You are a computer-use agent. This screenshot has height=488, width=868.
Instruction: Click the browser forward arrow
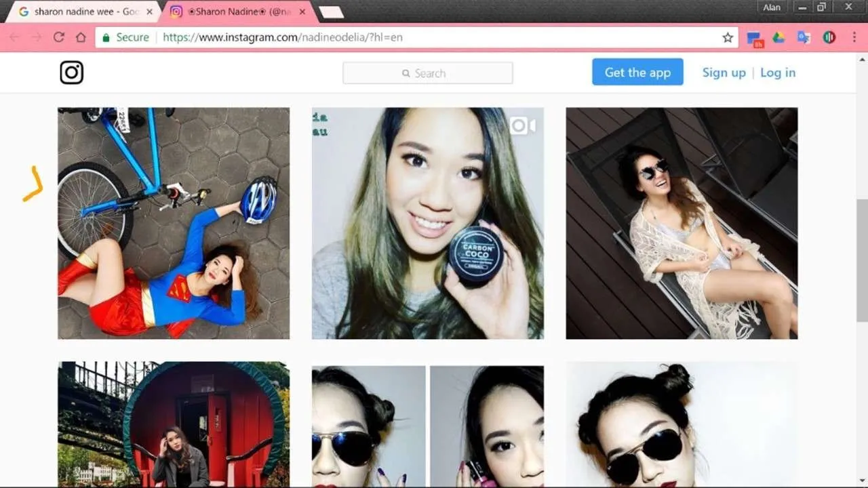(37, 37)
